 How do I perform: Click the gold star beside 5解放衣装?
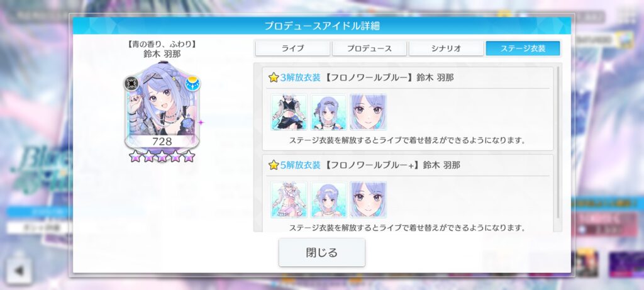274,165
